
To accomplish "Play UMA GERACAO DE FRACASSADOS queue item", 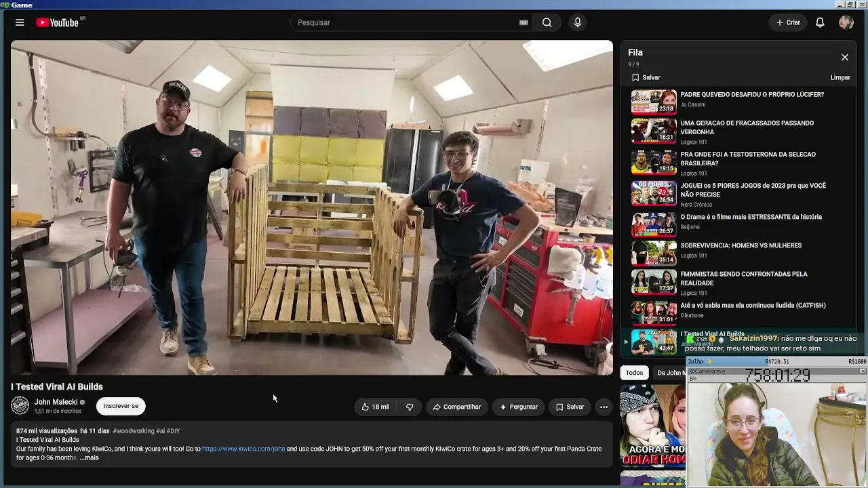I will pyautogui.click(x=739, y=131).
